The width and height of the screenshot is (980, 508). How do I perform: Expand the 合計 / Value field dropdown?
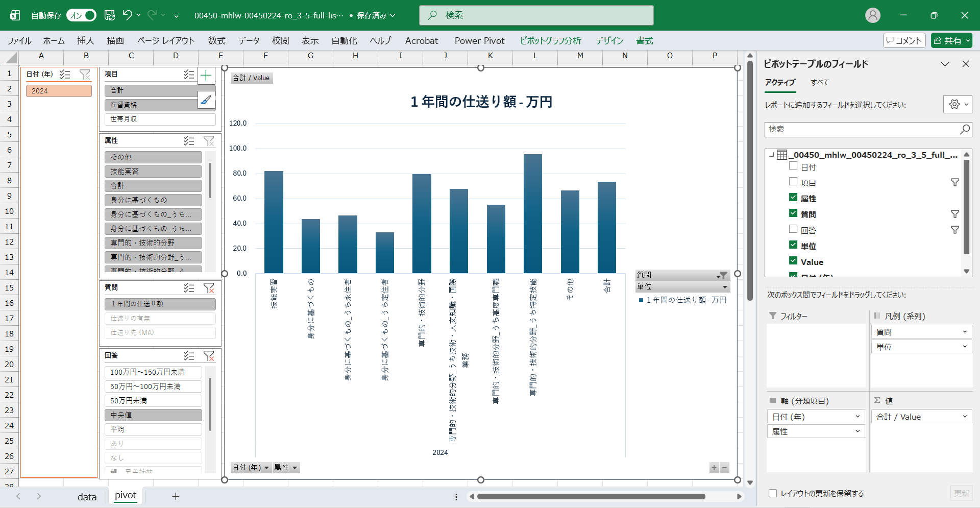pos(964,417)
